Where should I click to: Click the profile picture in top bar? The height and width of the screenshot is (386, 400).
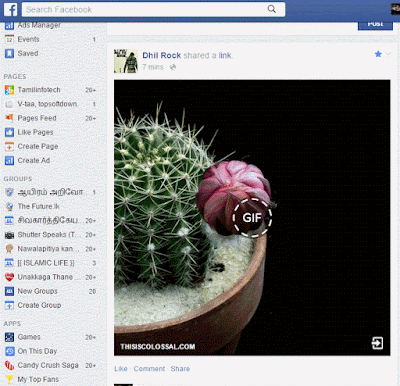396,9
